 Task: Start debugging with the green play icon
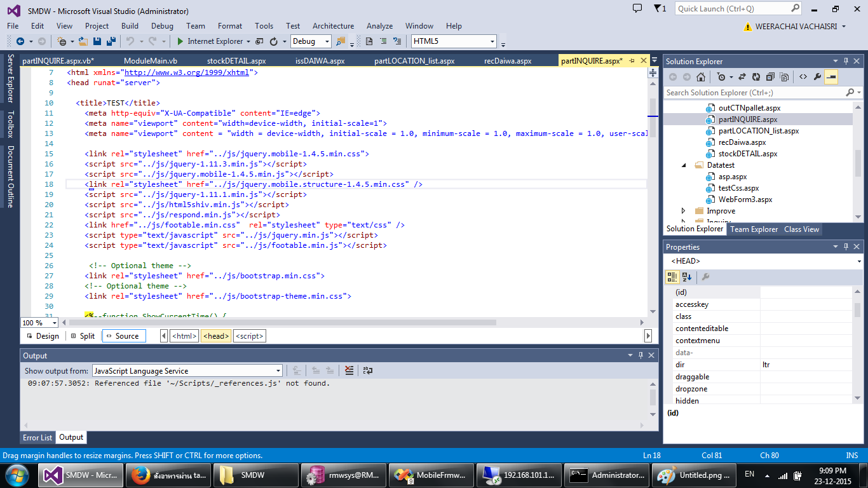[x=180, y=41]
